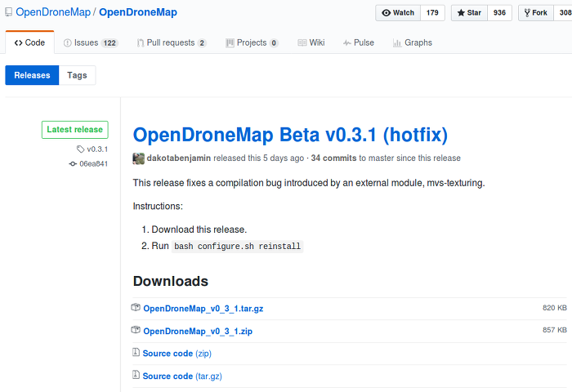Click the Watch button

coord(398,13)
